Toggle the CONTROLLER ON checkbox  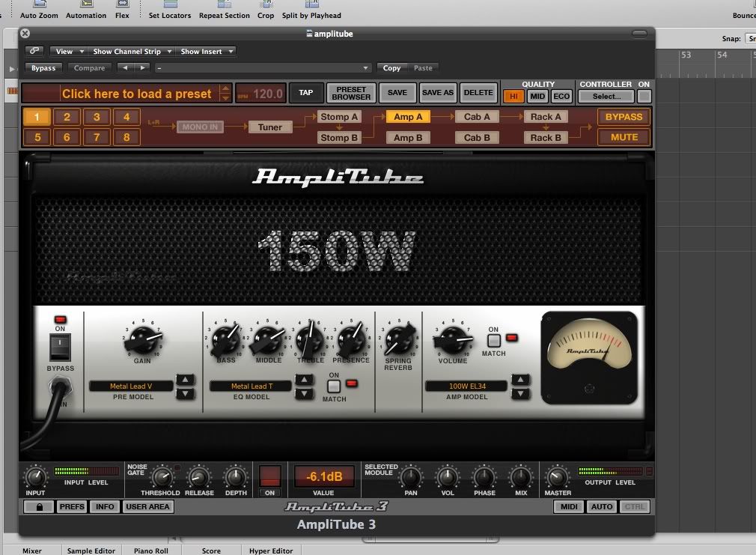[644, 96]
